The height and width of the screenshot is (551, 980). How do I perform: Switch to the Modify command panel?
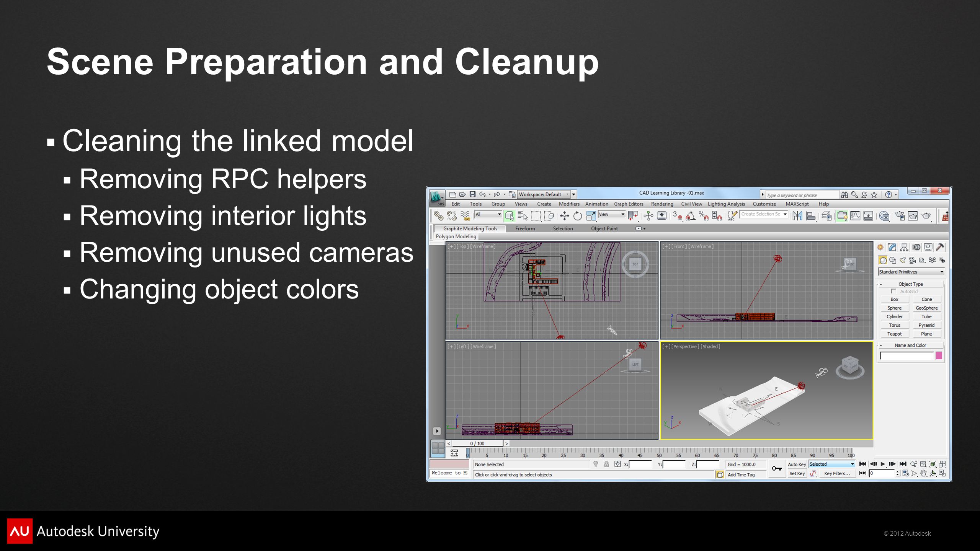click(892, 247)
